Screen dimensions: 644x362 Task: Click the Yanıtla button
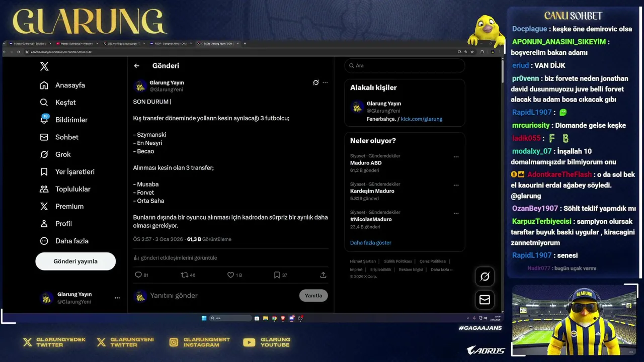point(313,296)
